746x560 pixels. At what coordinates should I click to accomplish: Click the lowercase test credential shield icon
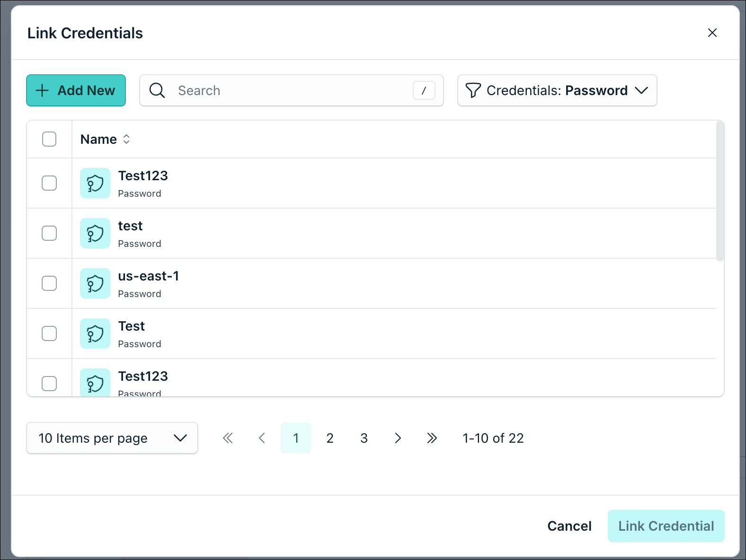(x=95, y=233)
